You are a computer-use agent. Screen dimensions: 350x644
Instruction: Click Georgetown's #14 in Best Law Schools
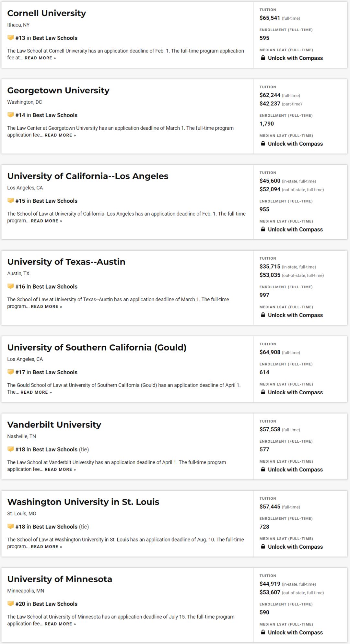(x=46, y=115)
